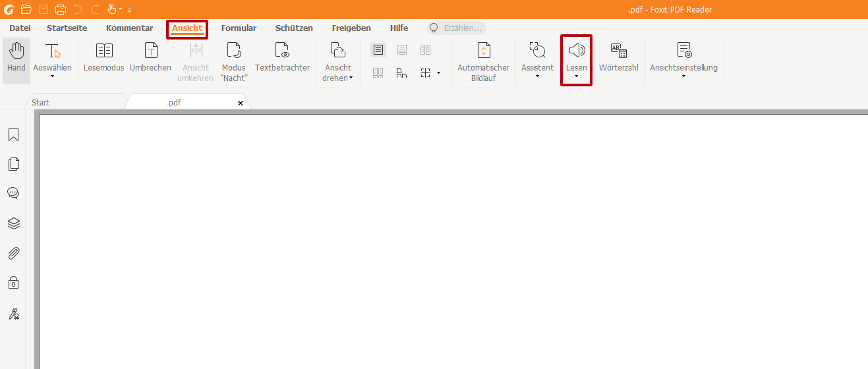Image resolution: width=868 pixels, height=369 pixels.
Task: Open the comments side panel
Action: (13, 193)
